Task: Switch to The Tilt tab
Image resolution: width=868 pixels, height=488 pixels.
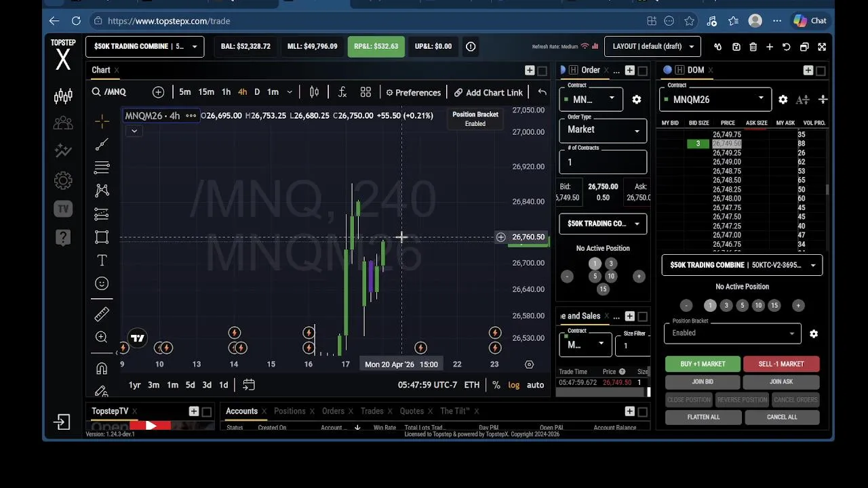Action: pyautogui.click(x=455, y=411)
